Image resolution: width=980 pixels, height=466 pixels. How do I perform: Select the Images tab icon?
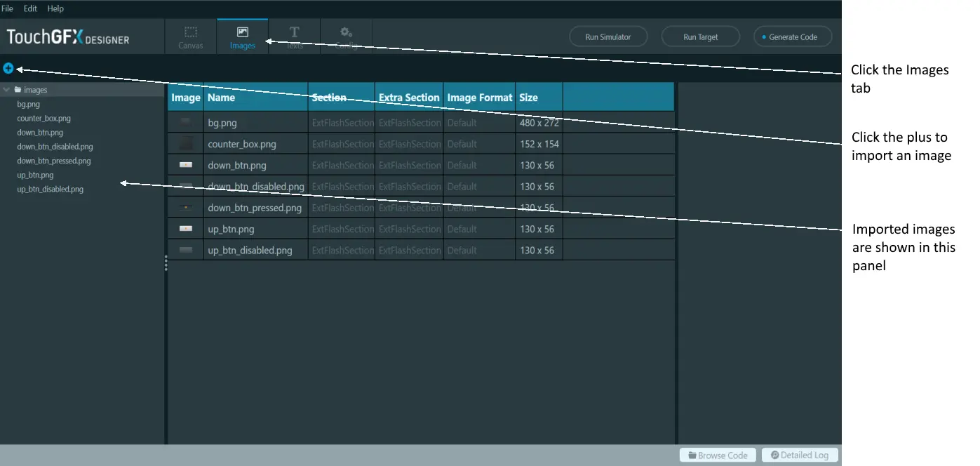(243, 32)
